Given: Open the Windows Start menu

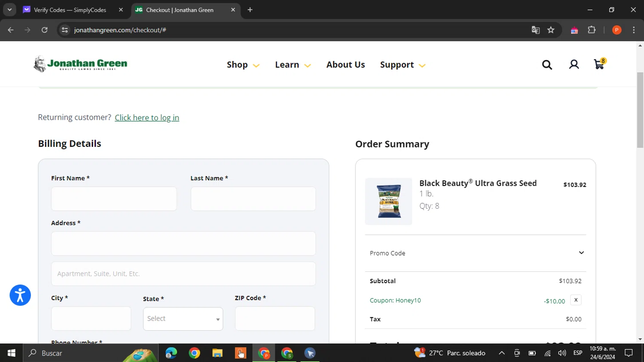Looking at the screenshot, I should click(x=12, y=353).
